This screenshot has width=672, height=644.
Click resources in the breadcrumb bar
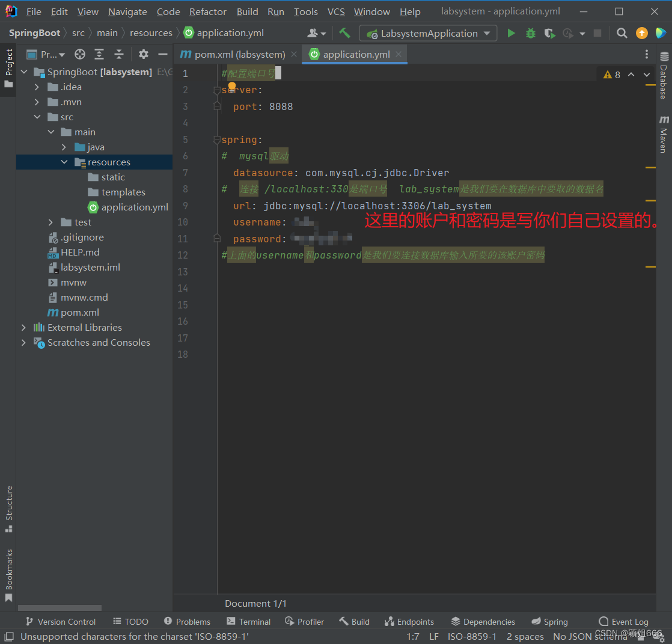tap(151, 32)
